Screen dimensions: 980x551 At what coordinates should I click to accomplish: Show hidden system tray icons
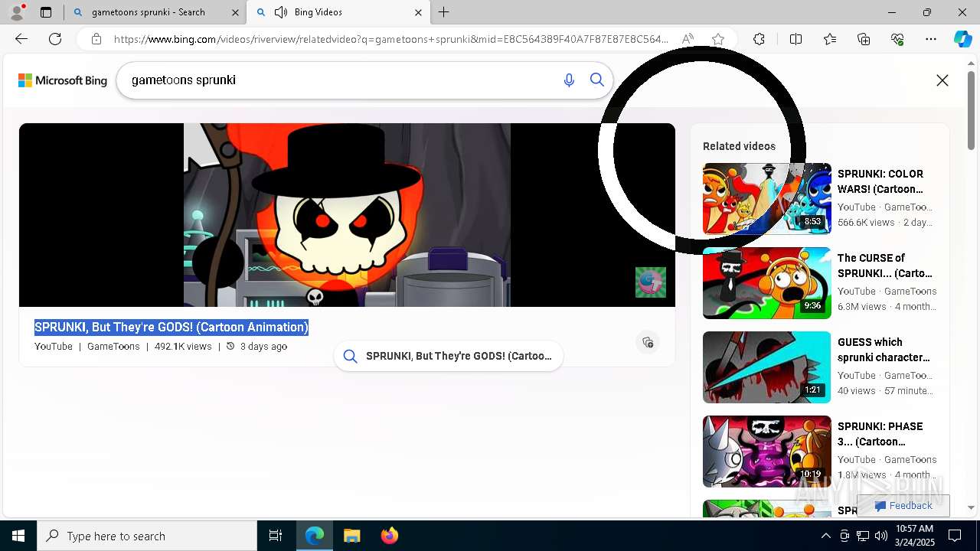(x=825, y=536)
